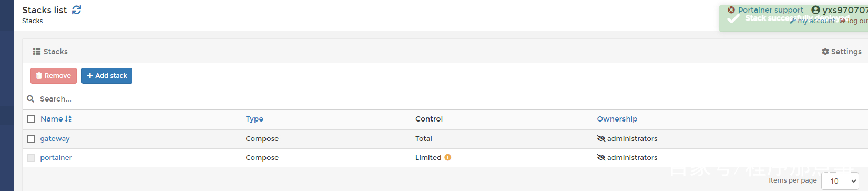The width and height of the screenshot is (868, 191).
Task: Open the Settings gear icon in the Stacks panel
Action: (825, 52)
